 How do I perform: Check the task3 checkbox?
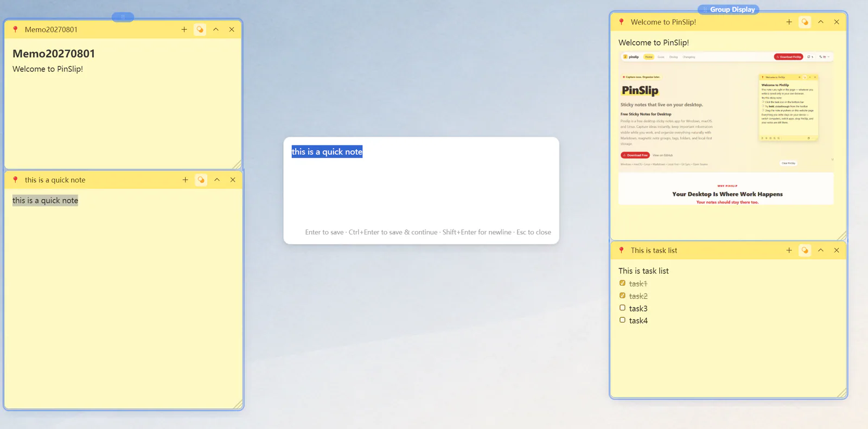coord(622,308)
